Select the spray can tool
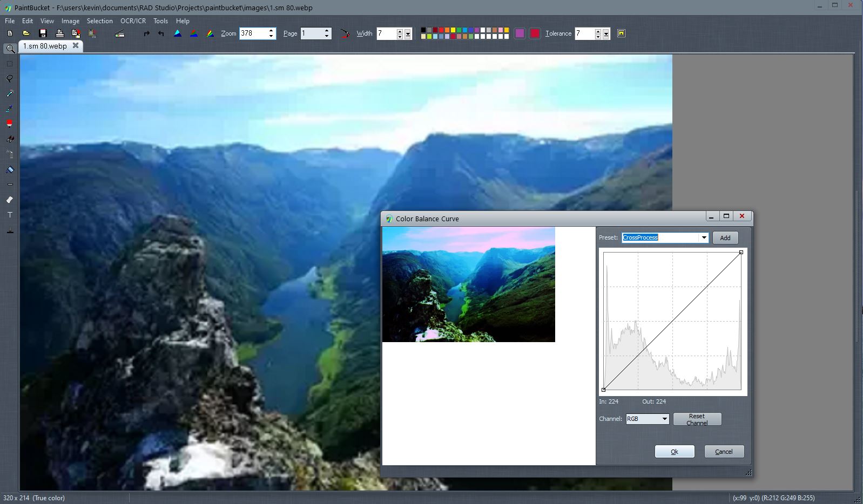The image size is (863, 504). tap(10, 154)
